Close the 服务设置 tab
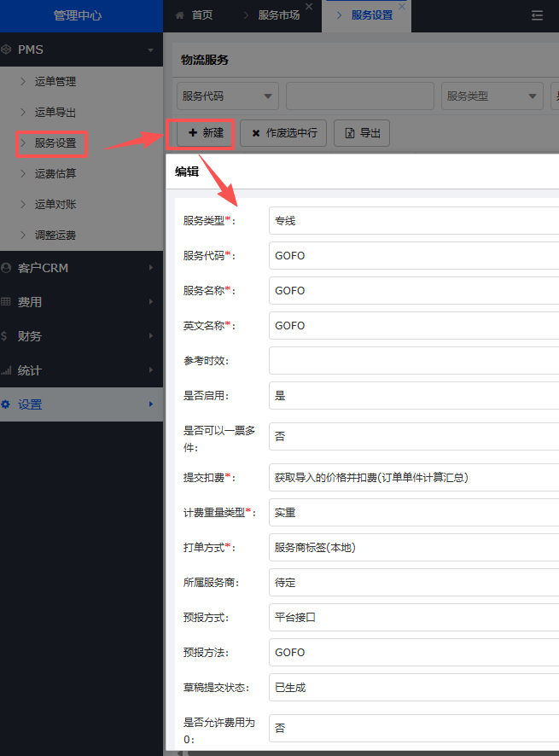Screen dimensions: 559x756 pos(402,7)
